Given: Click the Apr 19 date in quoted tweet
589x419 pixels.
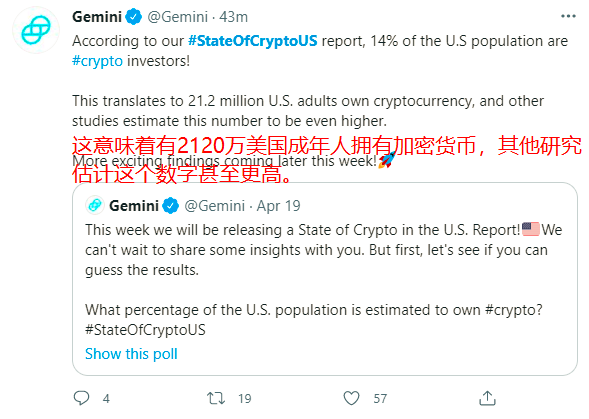Looking at the screenshot, I should (279, 206).
